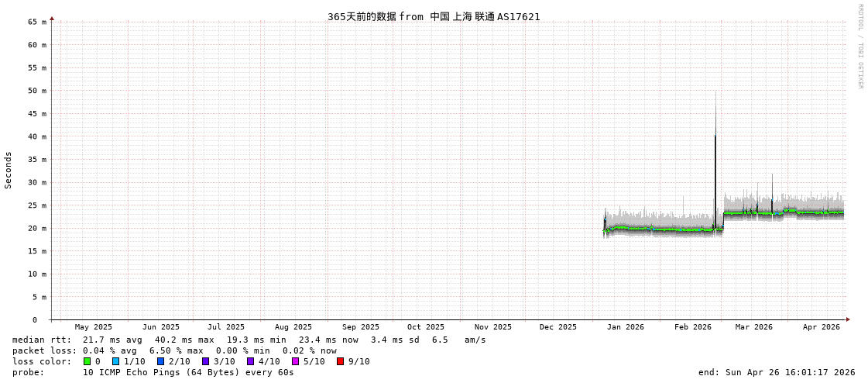Pick the violet 4/10 loss swatch
The height and width of the screenshot is (383, 868).
250,361
